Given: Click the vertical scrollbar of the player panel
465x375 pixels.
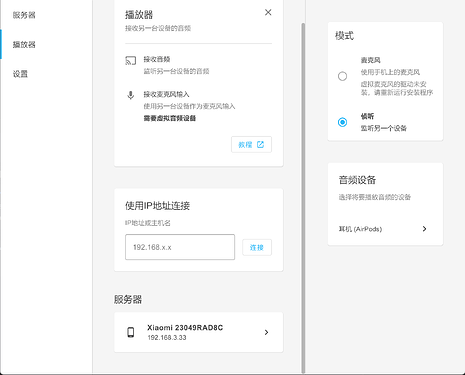Looking at the screenshot, I should tap(303, 198).
